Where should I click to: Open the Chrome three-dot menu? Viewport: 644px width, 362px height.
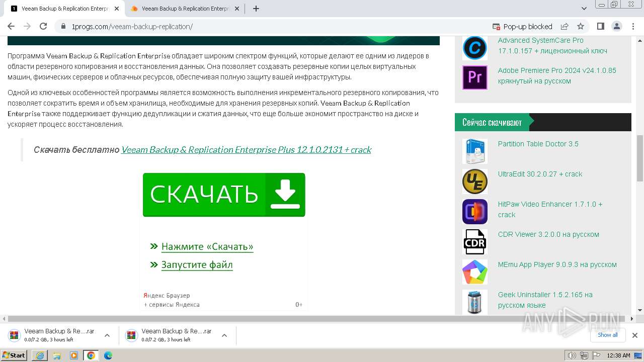click(632, 26)
